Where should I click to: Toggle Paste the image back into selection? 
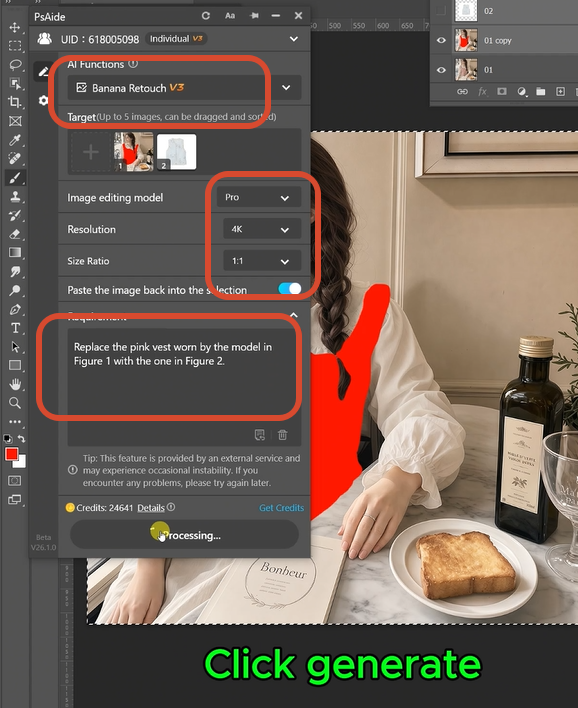click(289, 289)
